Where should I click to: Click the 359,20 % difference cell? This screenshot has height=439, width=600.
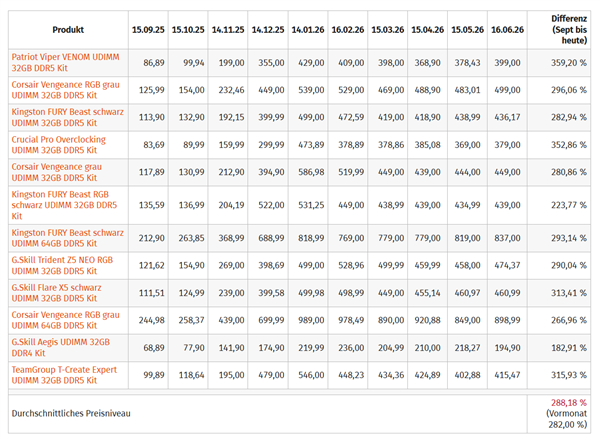pos(569,62)
